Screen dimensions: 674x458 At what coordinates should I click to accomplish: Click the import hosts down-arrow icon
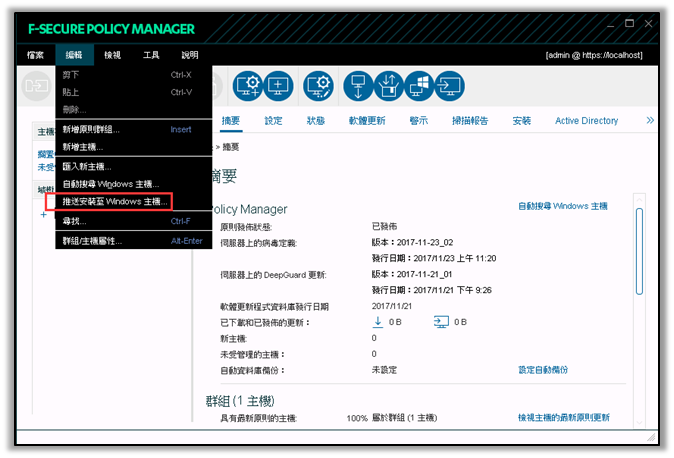click(358, 86)
